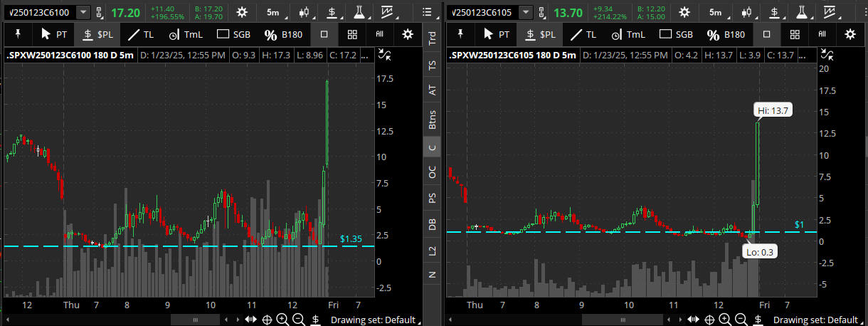The height and width of the screenshot is (326, 868).
Task: Select the PT pointer tool on right chart
Action: tap(496, 34)
